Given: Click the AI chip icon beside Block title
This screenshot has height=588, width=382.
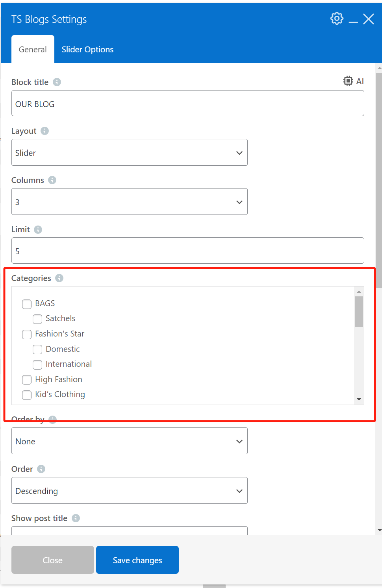Looking at the screenshot, I should [348, 81].
